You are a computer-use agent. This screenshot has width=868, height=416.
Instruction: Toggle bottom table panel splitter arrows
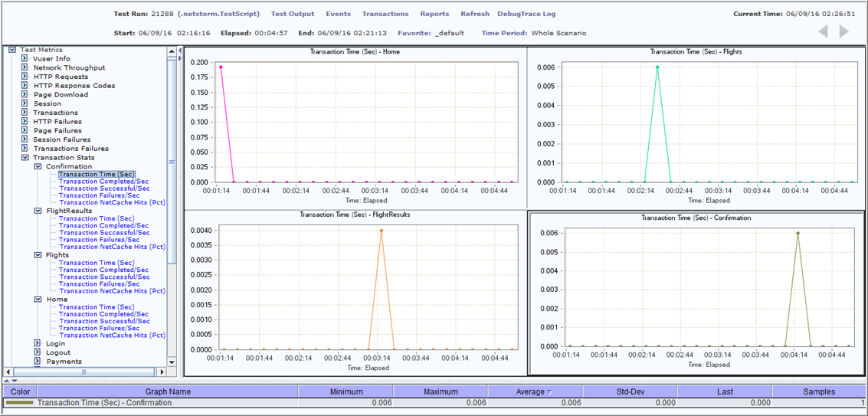click(10, 381)
